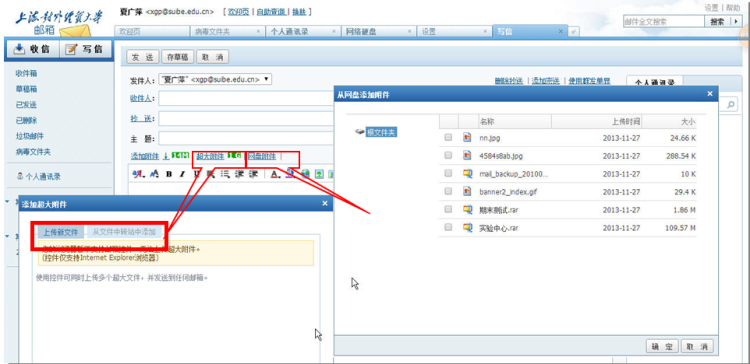Click the download arrow next to 添加附件
This screenshot has height=364, width=750.
point(166,156)
